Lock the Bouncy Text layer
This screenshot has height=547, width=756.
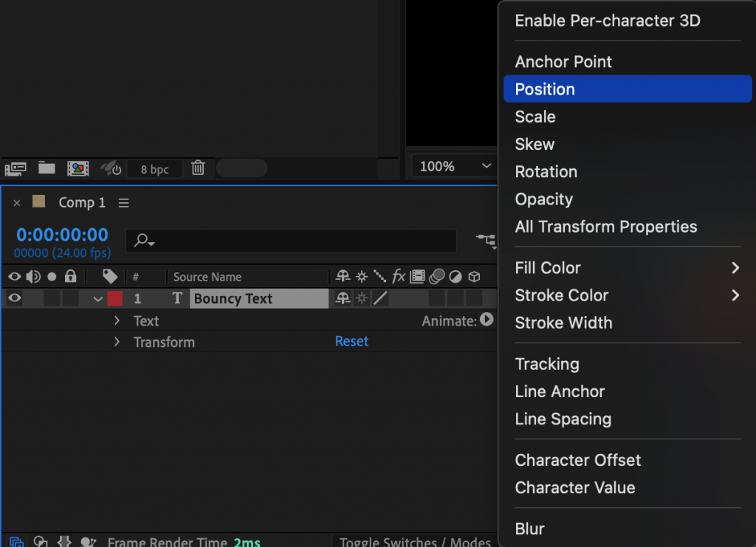coord(70,298)
